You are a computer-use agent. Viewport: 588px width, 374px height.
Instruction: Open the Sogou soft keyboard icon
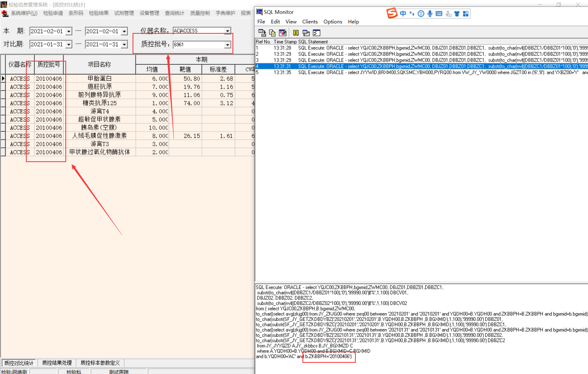pos(439,14)
